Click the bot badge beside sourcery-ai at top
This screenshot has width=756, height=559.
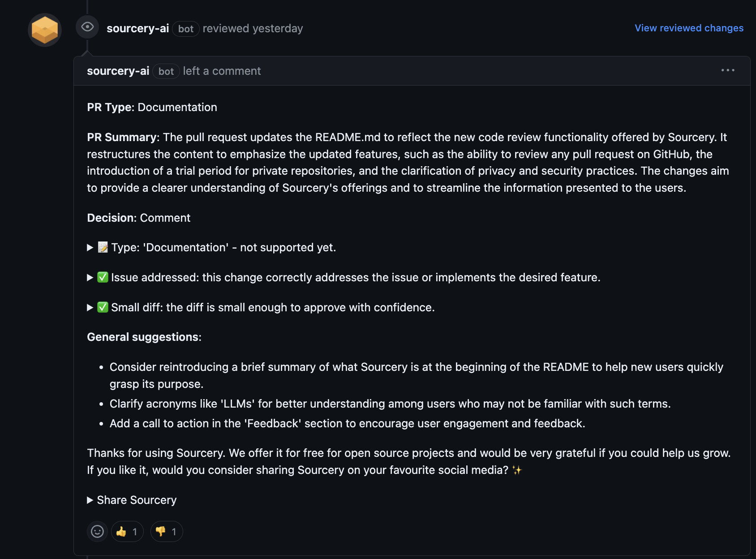click(186, 29)
